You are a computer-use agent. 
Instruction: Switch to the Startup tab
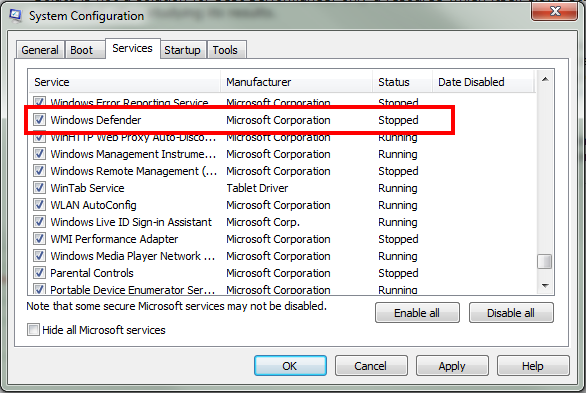click(x=182, y=50)
